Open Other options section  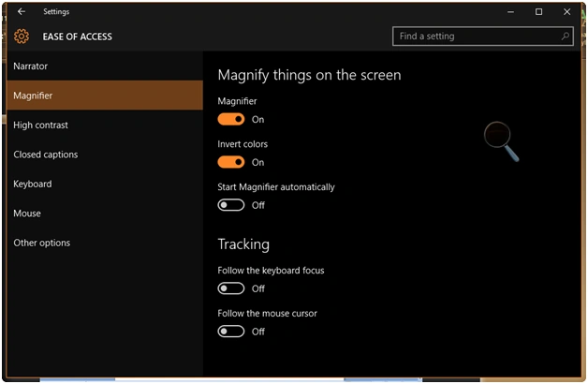coord(105,243)
